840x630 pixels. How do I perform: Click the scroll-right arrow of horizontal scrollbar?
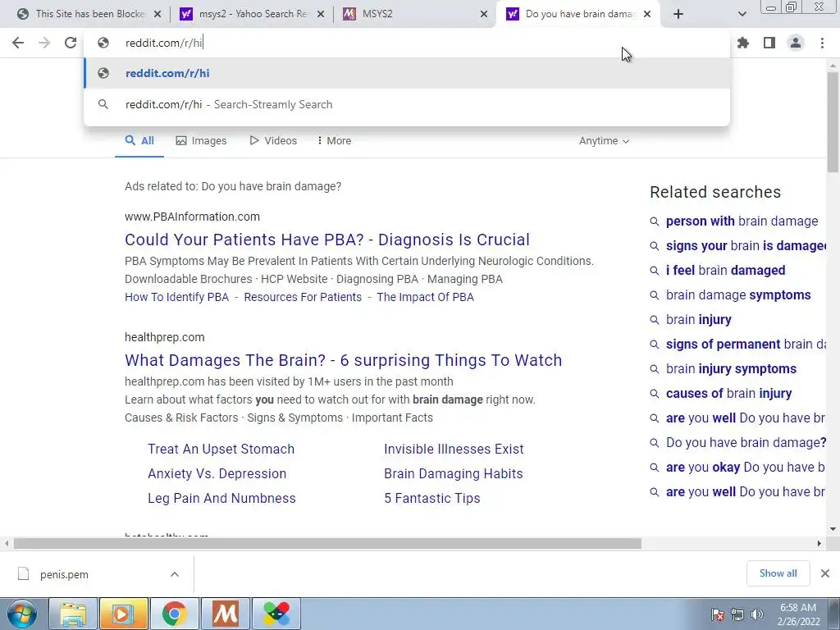click(x=819, y=544)
